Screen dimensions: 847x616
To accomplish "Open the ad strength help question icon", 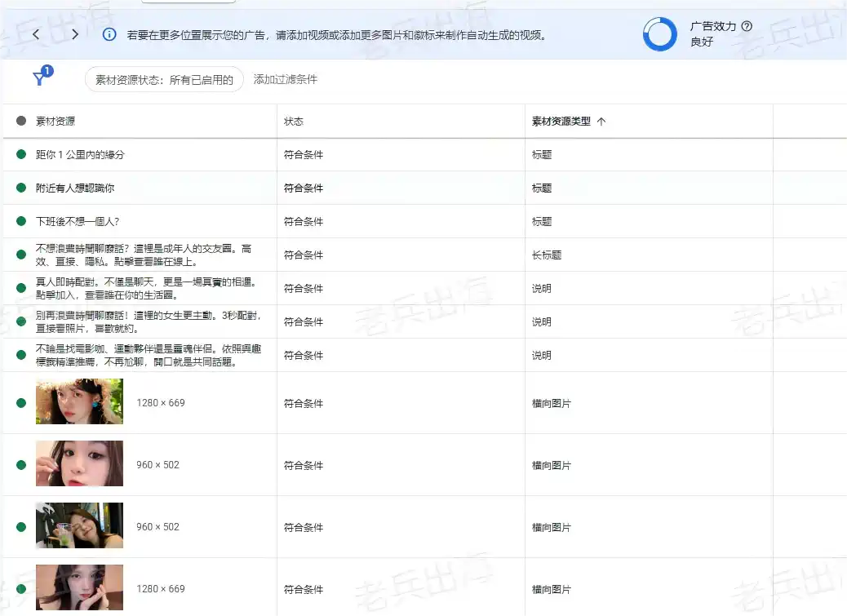I will (747, 26).
